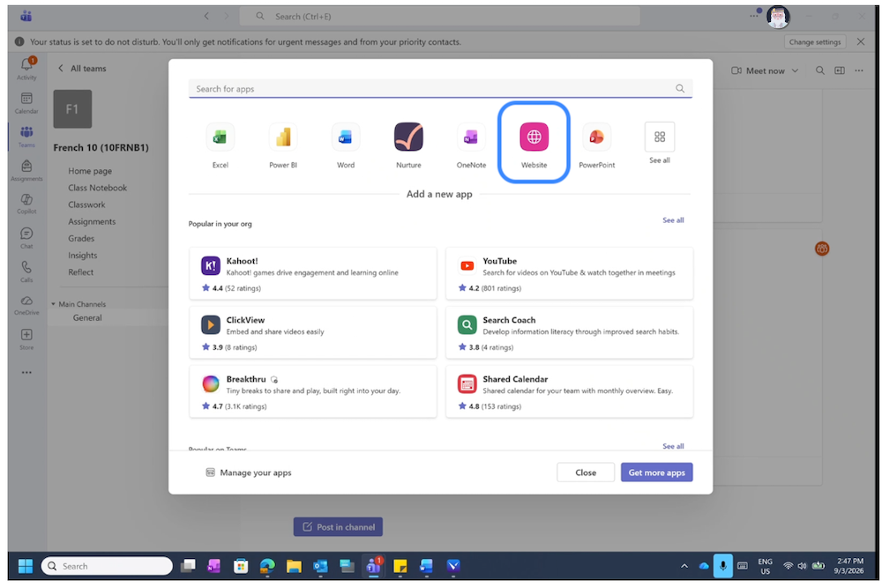Click the Kahoot! app card
This screenshot has width=882, height=588.
click(313, 273)
